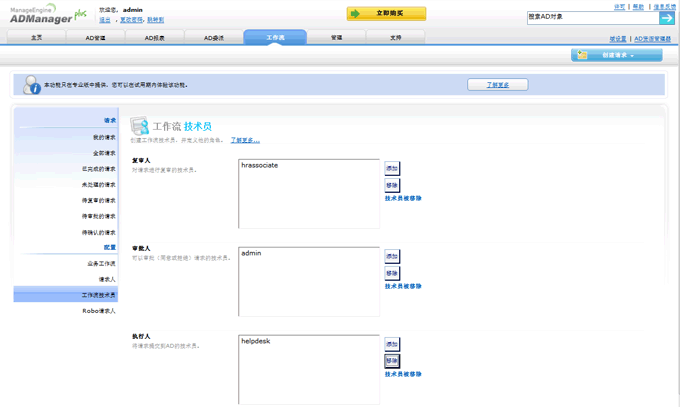Click the ADManager Plus logo
This screenshot has width=680, height=407.
48,14
